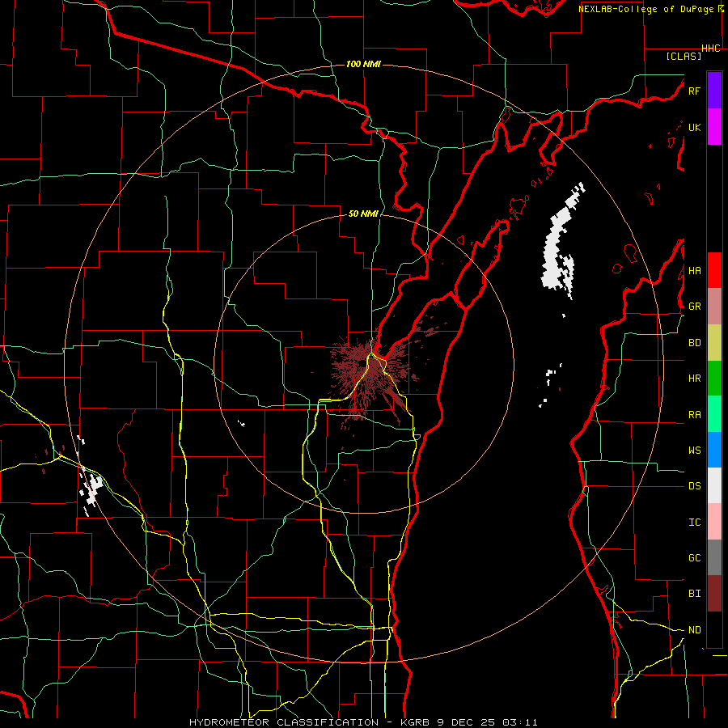Select the gray GC legend color swatch
Viewport: 728px width, 728px height.
point(714,557)
